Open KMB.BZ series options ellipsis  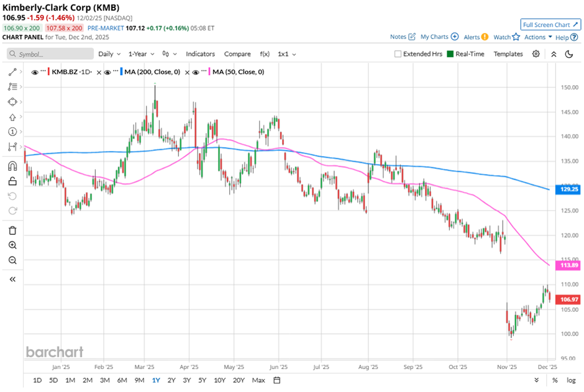click(43, 71)
